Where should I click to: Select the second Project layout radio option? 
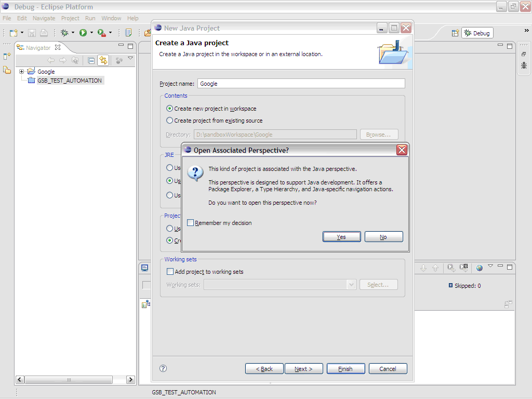pos(169,240)
